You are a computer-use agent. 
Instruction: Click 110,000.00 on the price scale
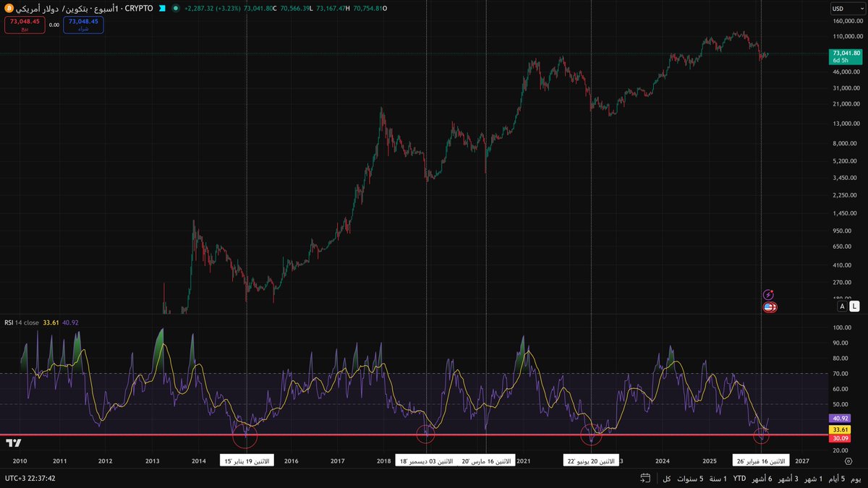(x=847, y=36)
